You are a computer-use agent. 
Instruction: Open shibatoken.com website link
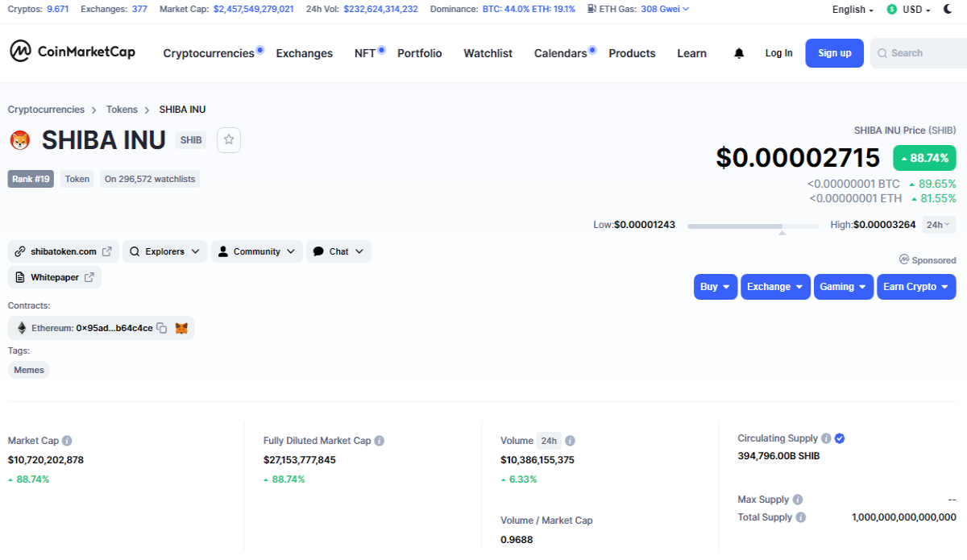coord(64,251)
